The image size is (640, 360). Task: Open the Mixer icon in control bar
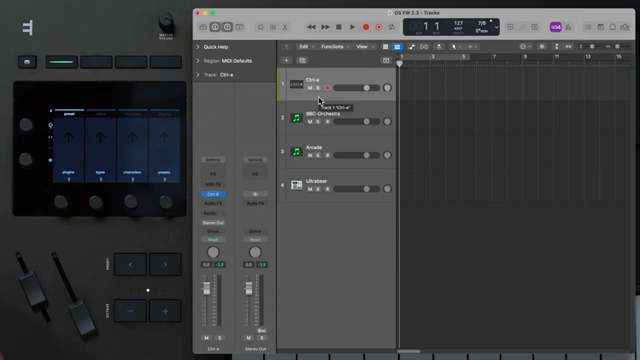(x=273, y=27)
